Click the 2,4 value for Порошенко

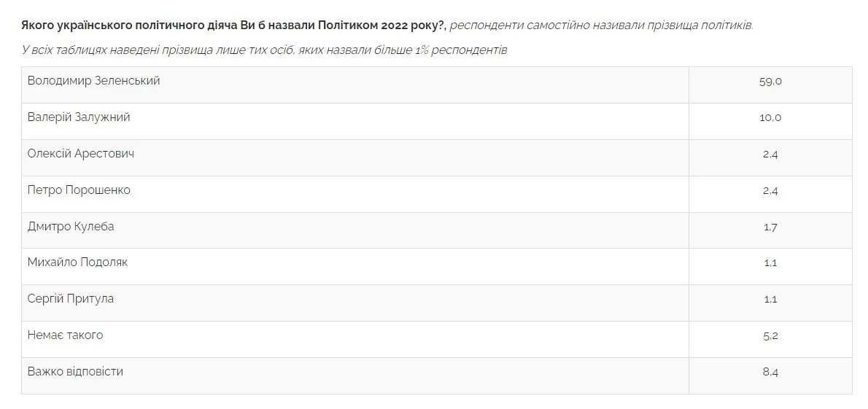pos(770,191)
